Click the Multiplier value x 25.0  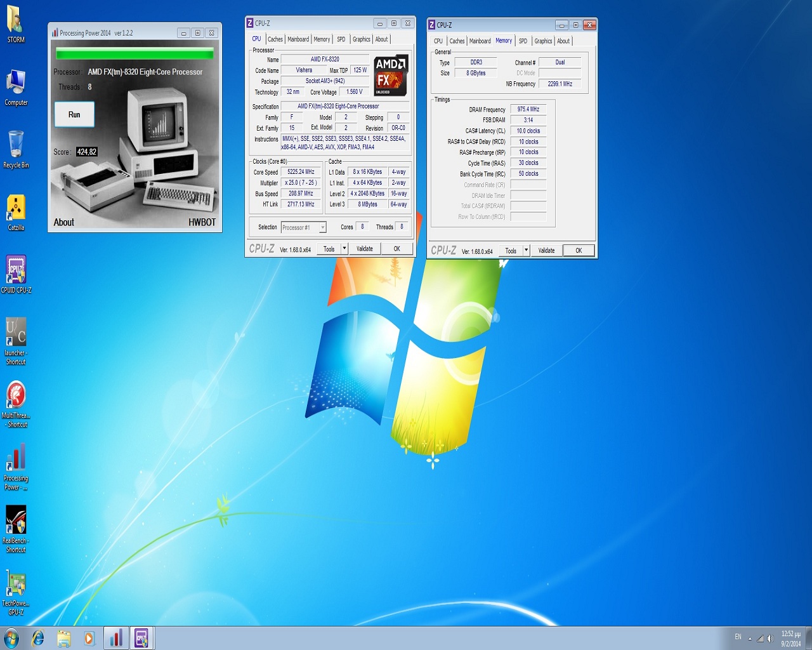301,183
